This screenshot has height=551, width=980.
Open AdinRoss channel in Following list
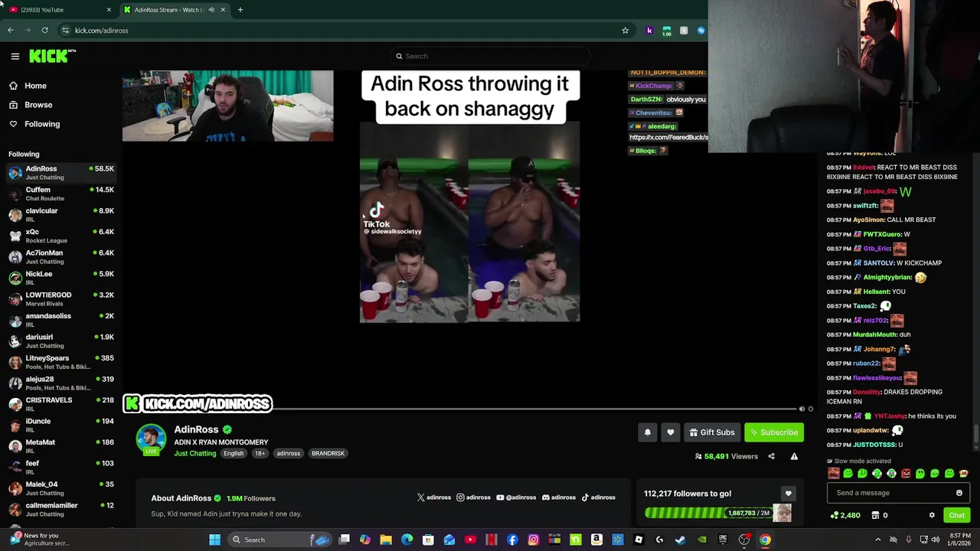(x=61, y=172)
